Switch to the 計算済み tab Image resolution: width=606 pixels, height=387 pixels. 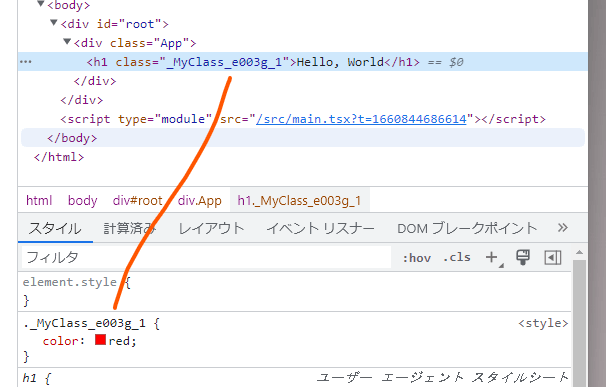pyautogui.click(x=130, y=228)
